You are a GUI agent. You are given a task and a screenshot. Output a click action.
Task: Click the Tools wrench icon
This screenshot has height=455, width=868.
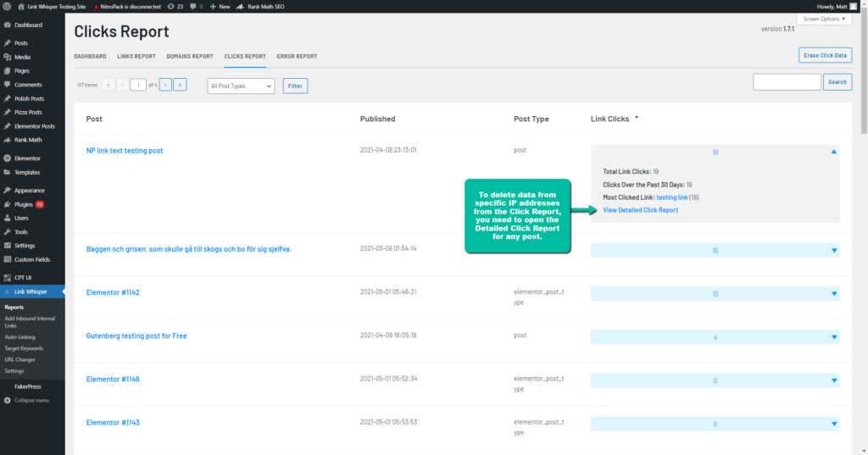click(x=7, y=232)
